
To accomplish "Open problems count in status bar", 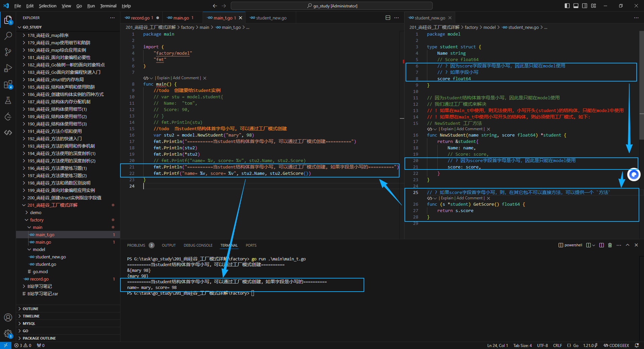I will (23, 345).
